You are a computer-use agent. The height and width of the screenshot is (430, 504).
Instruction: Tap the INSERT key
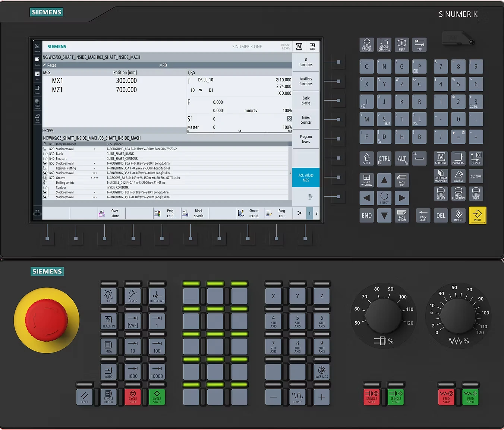pos(458,215)
